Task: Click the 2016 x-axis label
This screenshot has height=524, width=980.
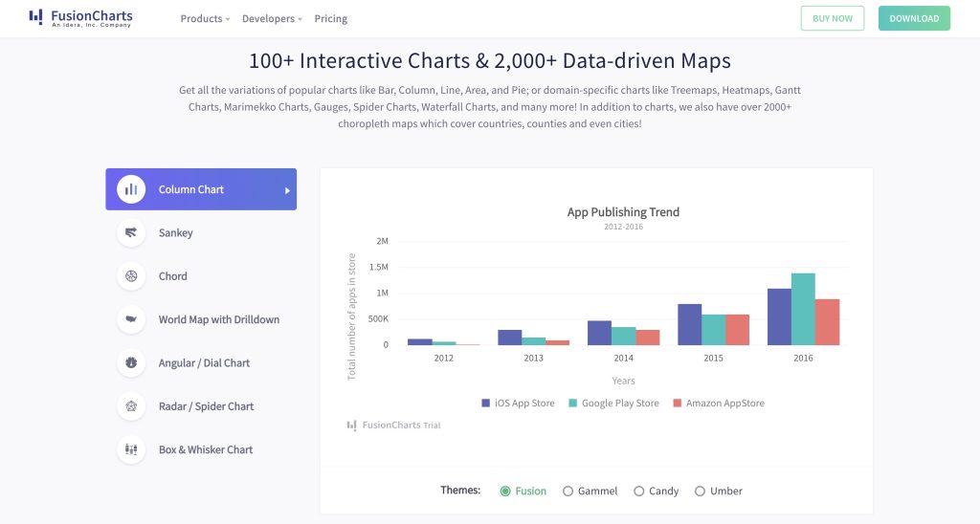Action: tap(803, 358)
